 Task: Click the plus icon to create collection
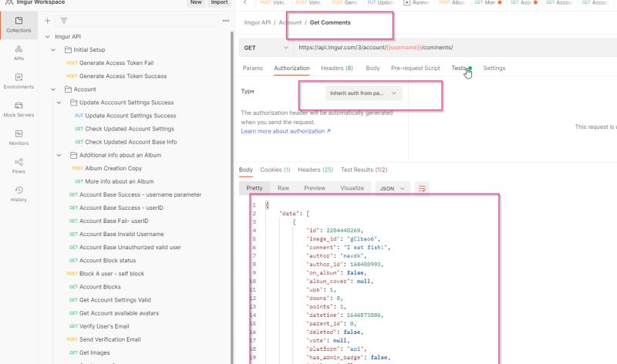[48, 21]
